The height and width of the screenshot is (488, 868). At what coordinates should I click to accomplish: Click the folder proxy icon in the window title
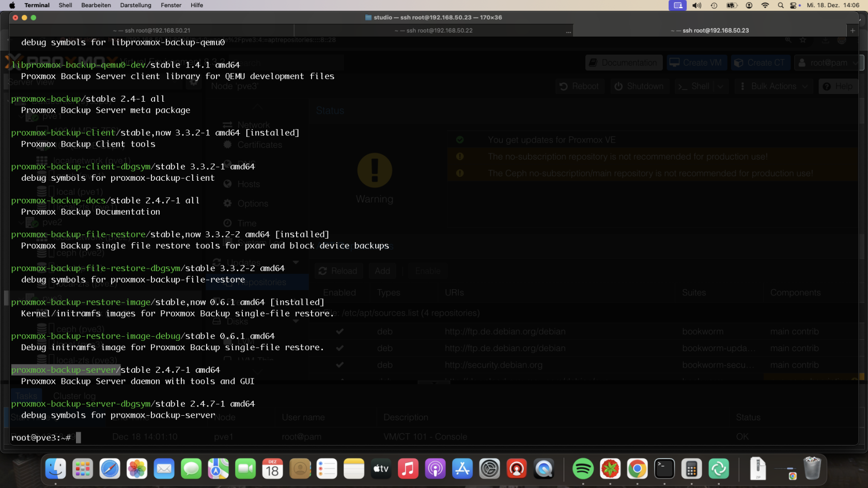(x=368, y=18)
